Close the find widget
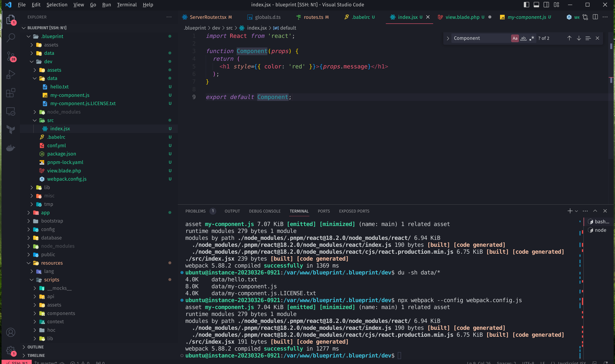The image size is (615, 364). (597, 38)
